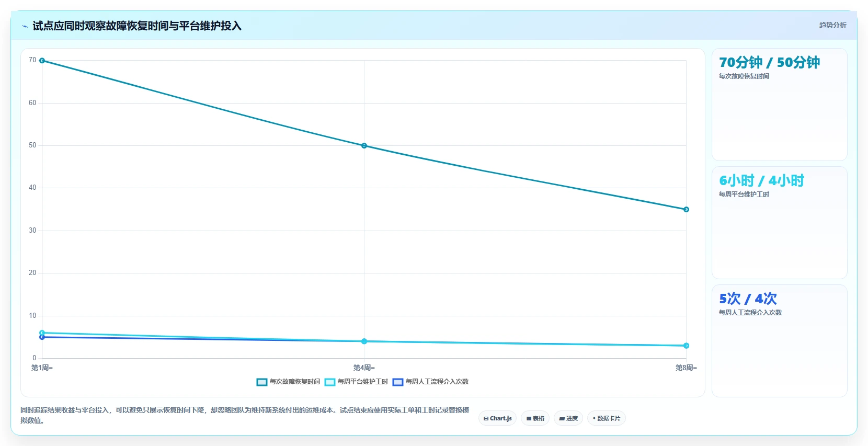Screen dimensions: 868x446
Task: Click the y-axis tick label 40
Action: coord(32,188)
